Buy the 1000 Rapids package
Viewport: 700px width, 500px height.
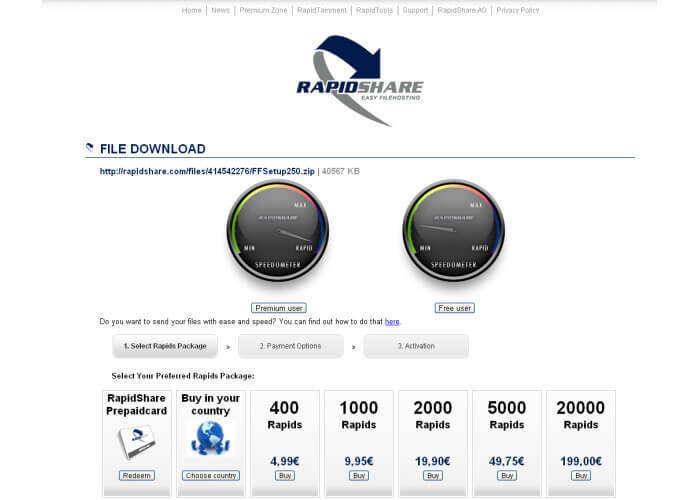[359, 475]
